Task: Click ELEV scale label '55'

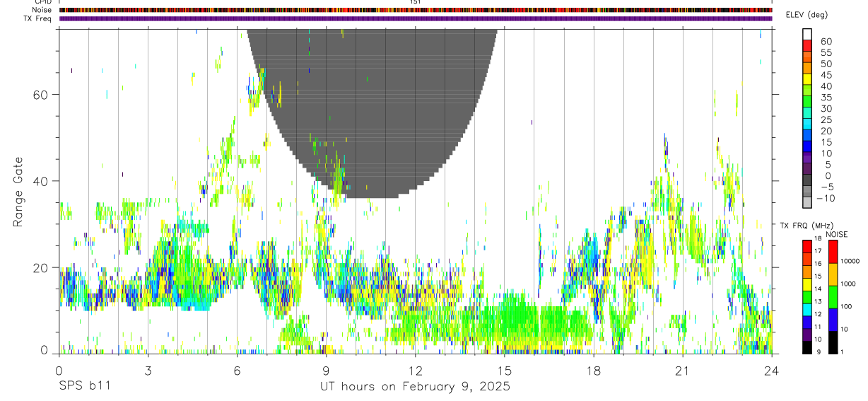Action: pyautogui.click(x=826, y=53)
